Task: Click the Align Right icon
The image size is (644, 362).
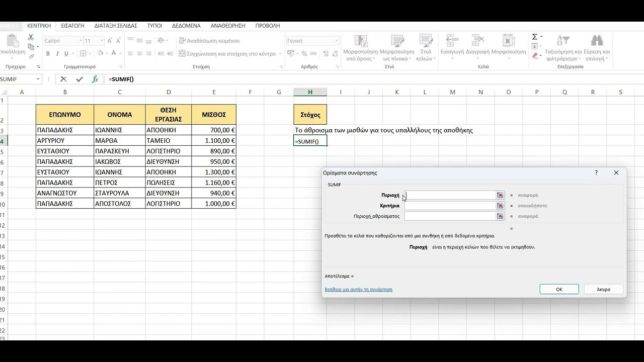Action: (x=150, y=53)
